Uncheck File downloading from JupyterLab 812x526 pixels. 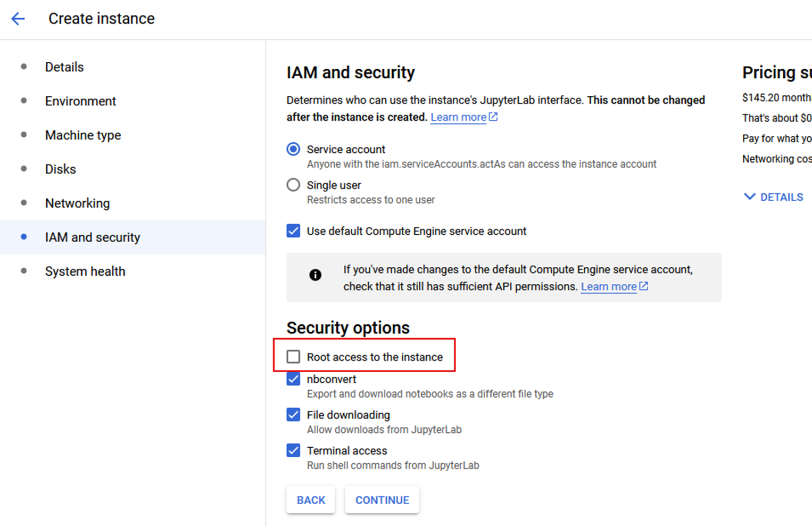tap(293, 414)
